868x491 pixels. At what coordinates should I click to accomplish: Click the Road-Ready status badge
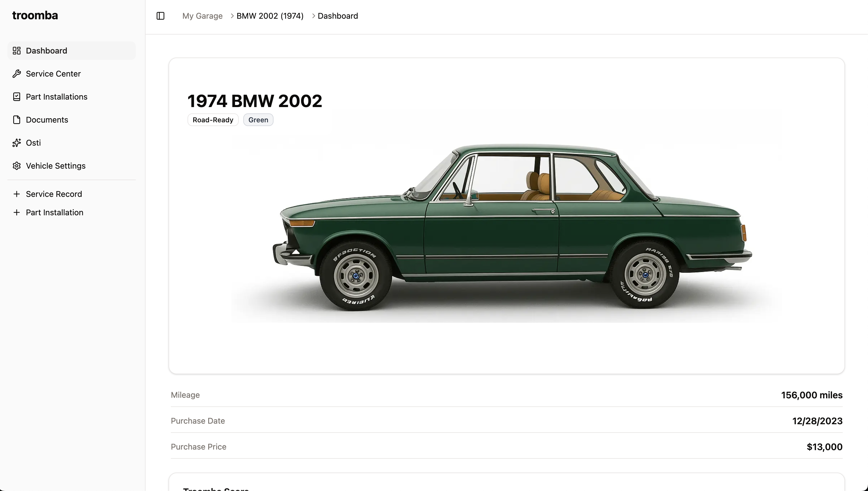213,120
